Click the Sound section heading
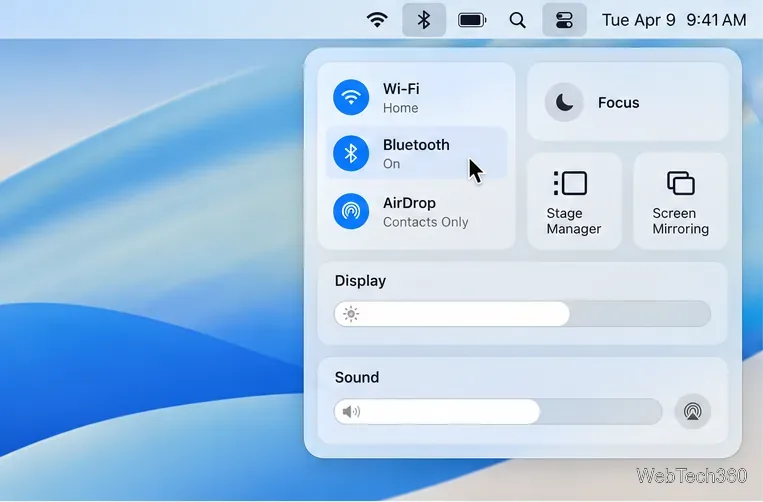 [x=357, y=377]
